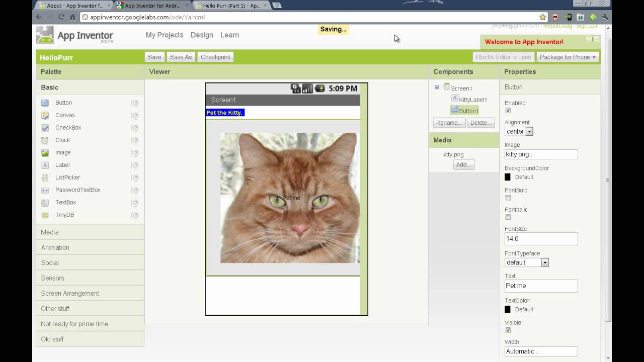This screenshot has height=362, width=644.
Task: Click the PasswordTextBox palette icon
Action: (x=45, y=190)
